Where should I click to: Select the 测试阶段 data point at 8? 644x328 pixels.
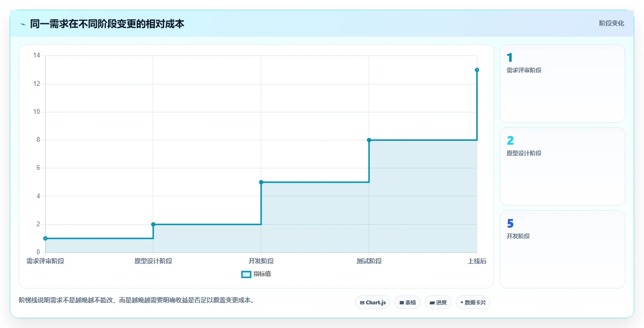tap(369, 140)
